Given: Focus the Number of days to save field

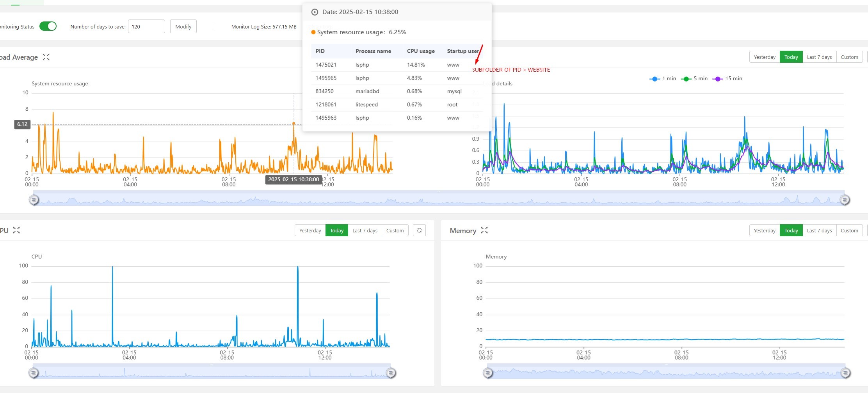Looking at the screenshot, I should pyautogui.click(x=146, y=27).
